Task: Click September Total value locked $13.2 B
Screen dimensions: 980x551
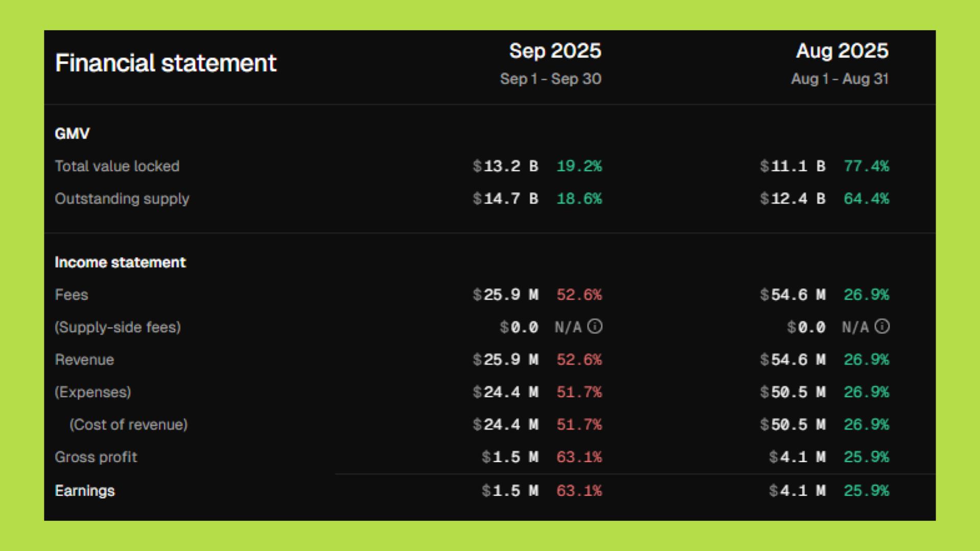Action: point(505,166)
